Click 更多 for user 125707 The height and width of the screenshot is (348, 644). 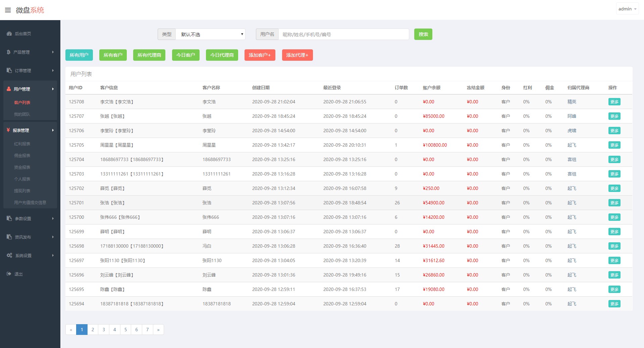tap(614, 116)
